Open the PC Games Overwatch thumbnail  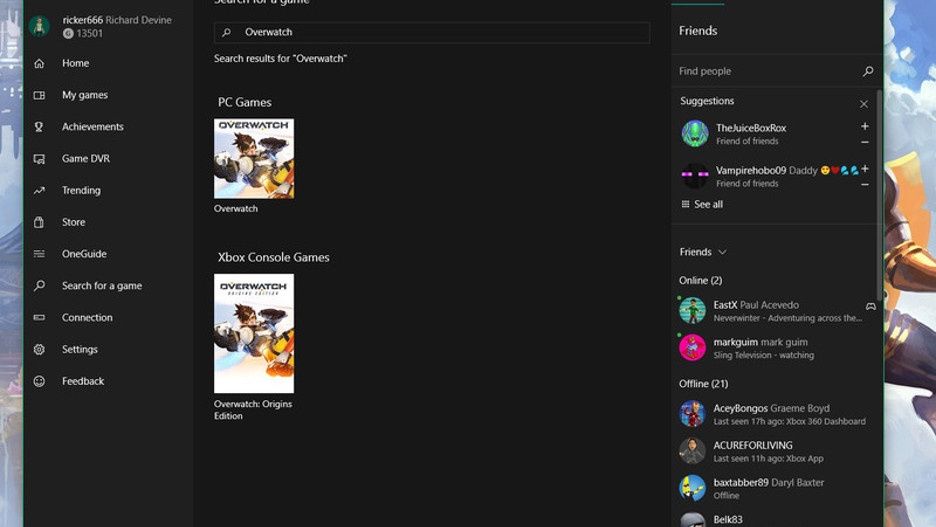254,158
